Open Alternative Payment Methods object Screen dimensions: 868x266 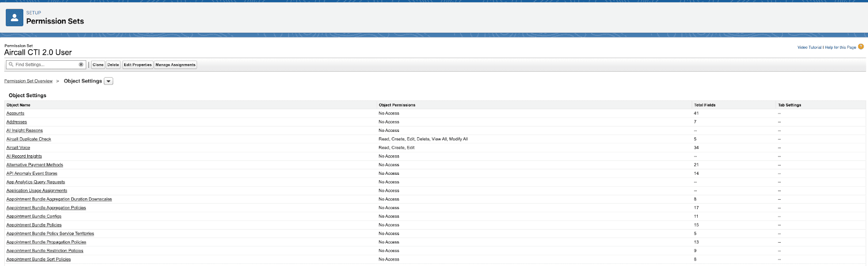click(35, 165)
